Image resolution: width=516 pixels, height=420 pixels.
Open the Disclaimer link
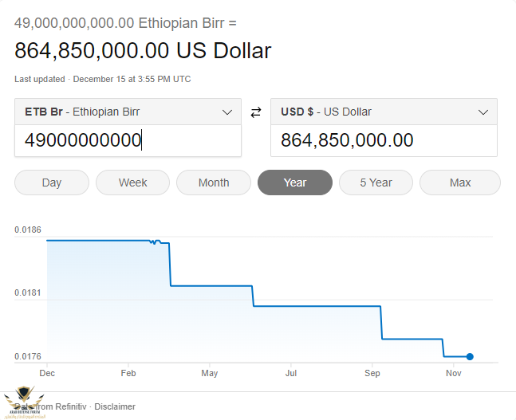115,406
